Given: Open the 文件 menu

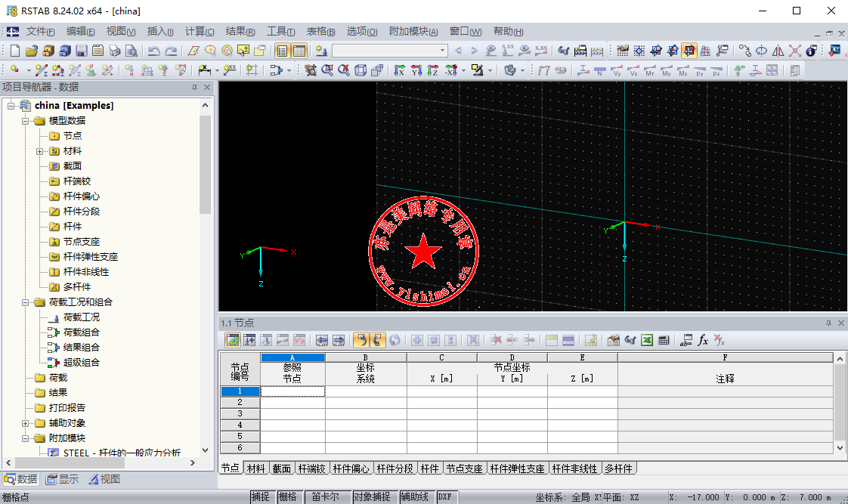Looking at the screenshot, I should 40,32.
